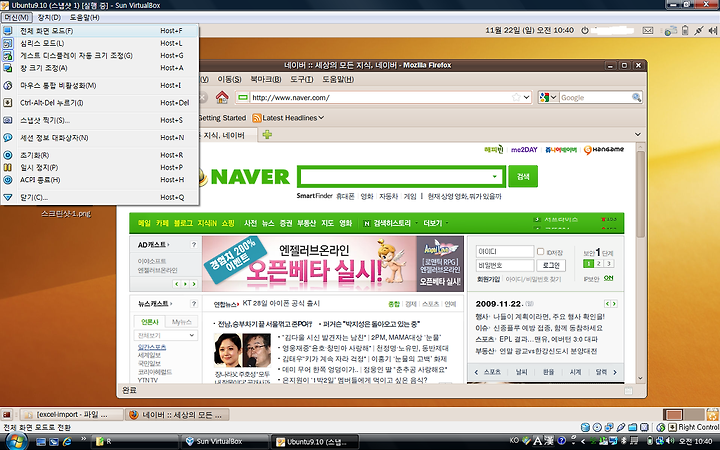This screenshot has width=720, height=450.
Task: Click the VirtualBox optical disc status icon
Action: click(x=597, y=428)
